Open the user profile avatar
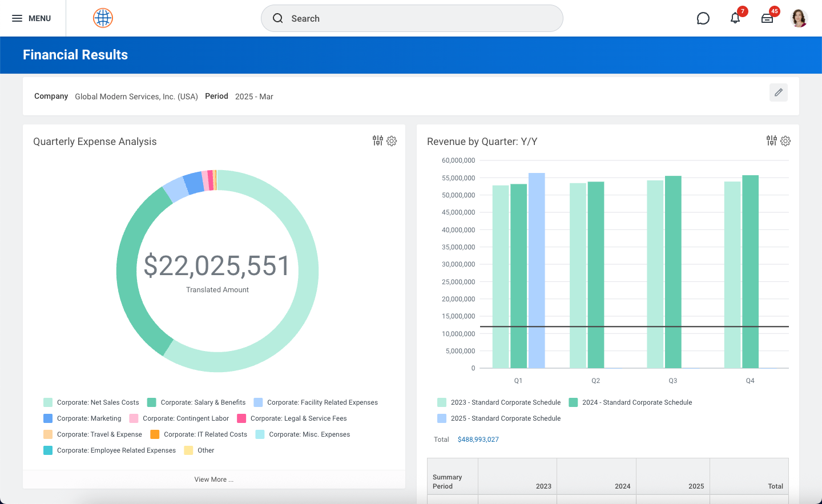Screen dimensions: 822x504 (799, 18)
